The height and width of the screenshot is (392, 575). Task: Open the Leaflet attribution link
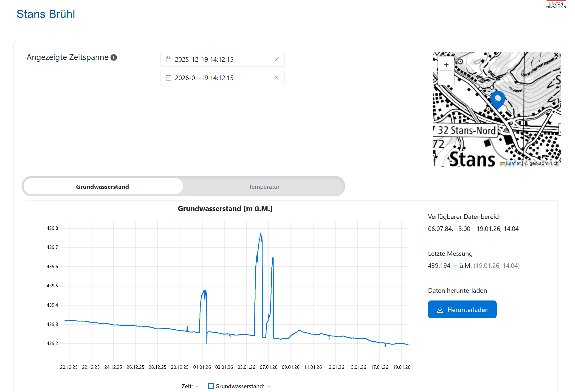(513, 163)
